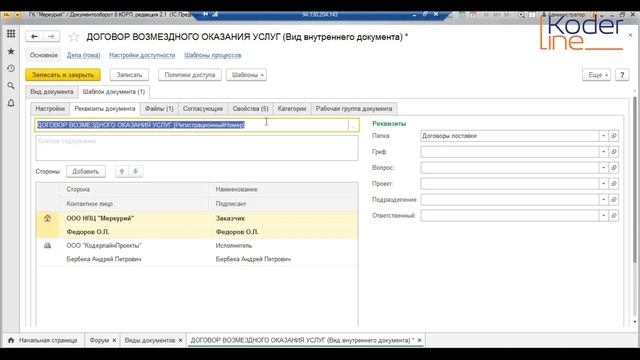Open Рабочая группа документа tab
Screen dimensions: 640x360
(x=354, y=109)
